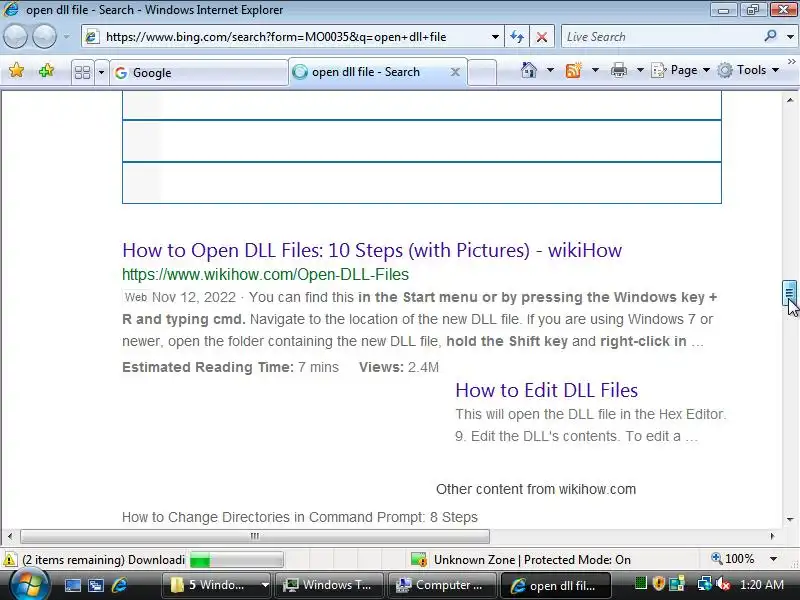Click the Other content from wikihow.com text
The height and width of the screenshot is (600, 800).
536,489
